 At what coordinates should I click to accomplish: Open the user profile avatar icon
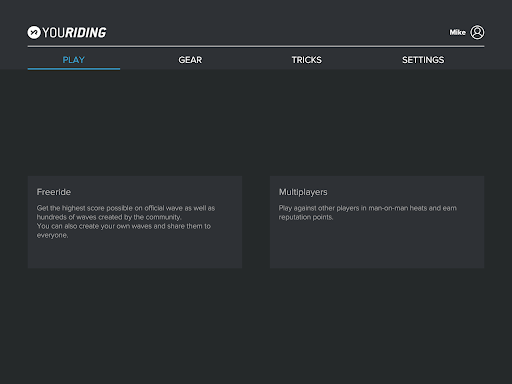[x=477, y=32]
